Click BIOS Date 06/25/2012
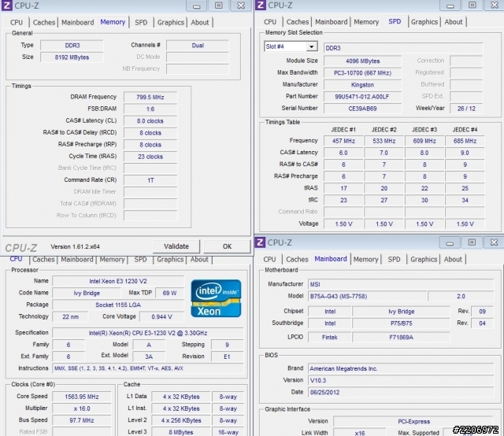This screenshot has height=436, width=504. (x=401, y=392)
